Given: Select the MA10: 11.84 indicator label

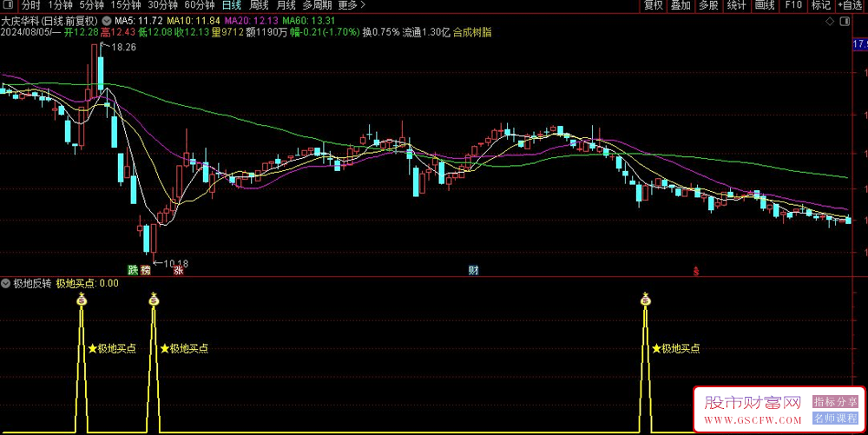Looking at the screenshot, I should click(194, 21).
